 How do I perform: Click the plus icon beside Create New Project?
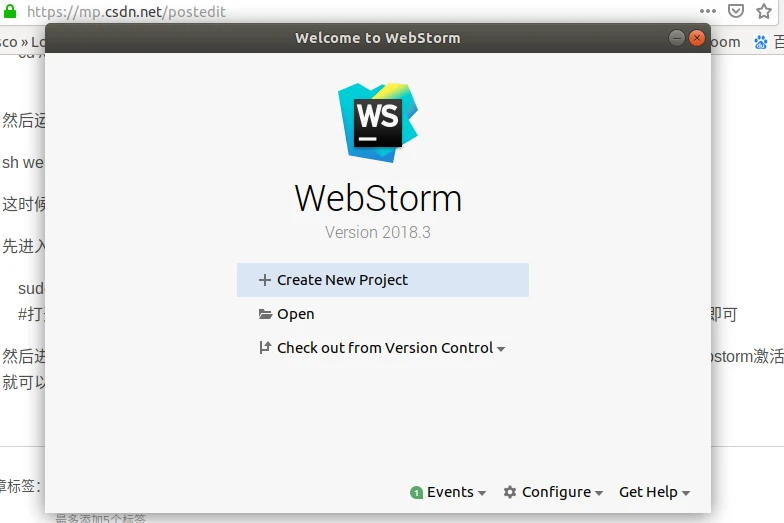265,280
